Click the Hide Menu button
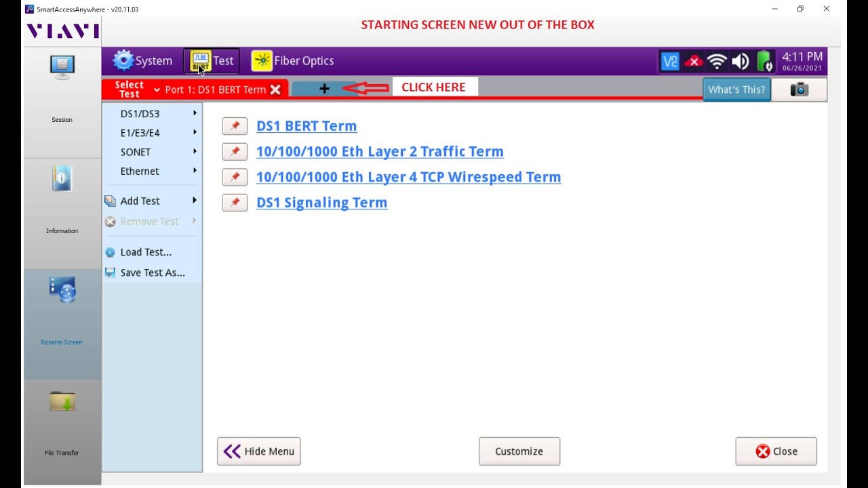The height and width of the screenshot is (488, 868). [259, 451]
